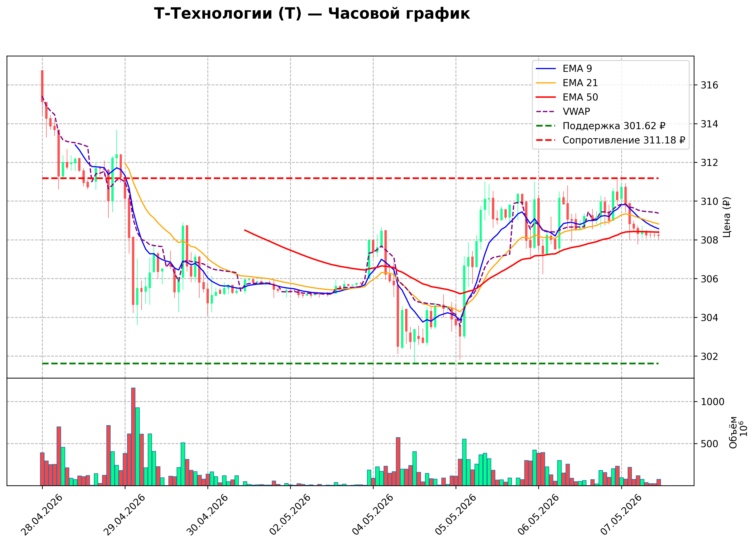
Task: Click the "304" price axis tick label
Action: coord(709,318)
